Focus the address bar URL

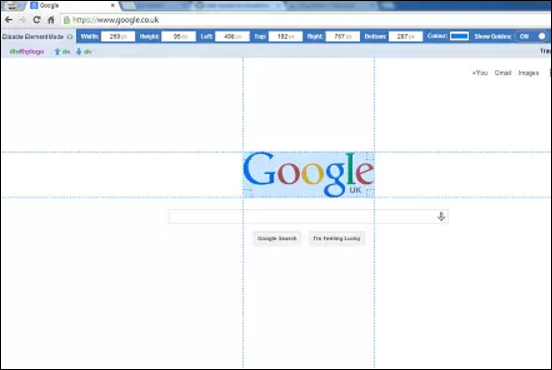[x=116, y=20]
